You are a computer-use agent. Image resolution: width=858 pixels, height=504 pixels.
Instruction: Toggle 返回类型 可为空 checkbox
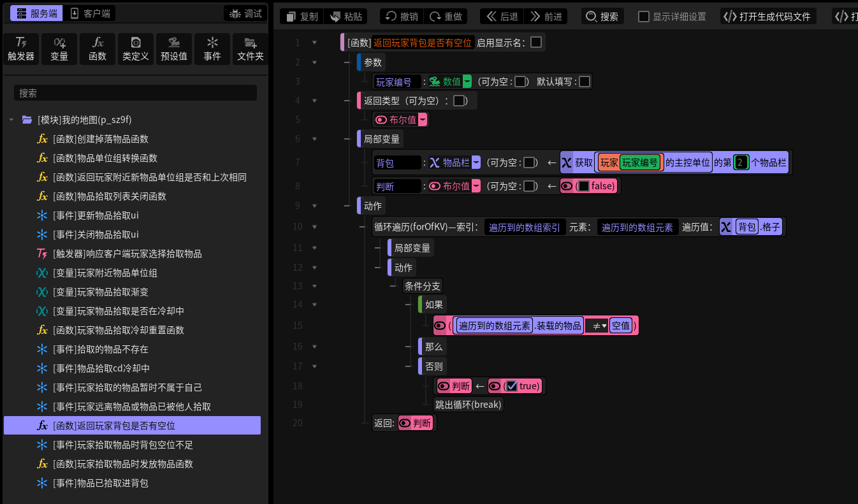coord(459,101)
